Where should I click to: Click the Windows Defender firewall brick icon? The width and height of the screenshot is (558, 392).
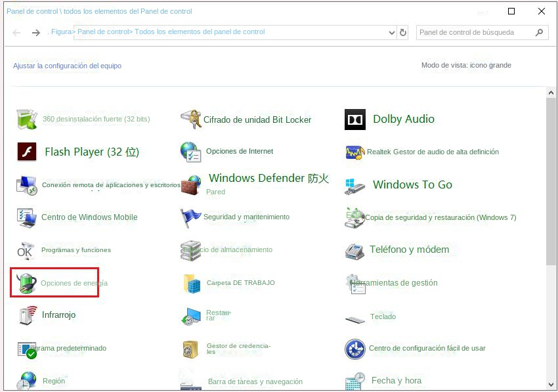tap(191, 185)
